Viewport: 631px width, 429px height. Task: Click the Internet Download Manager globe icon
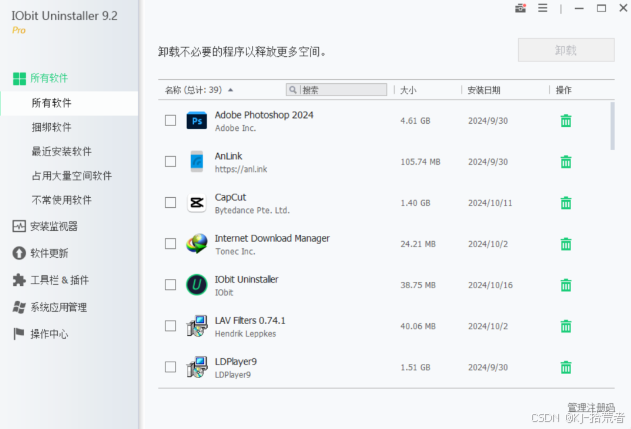pos(197,243)
